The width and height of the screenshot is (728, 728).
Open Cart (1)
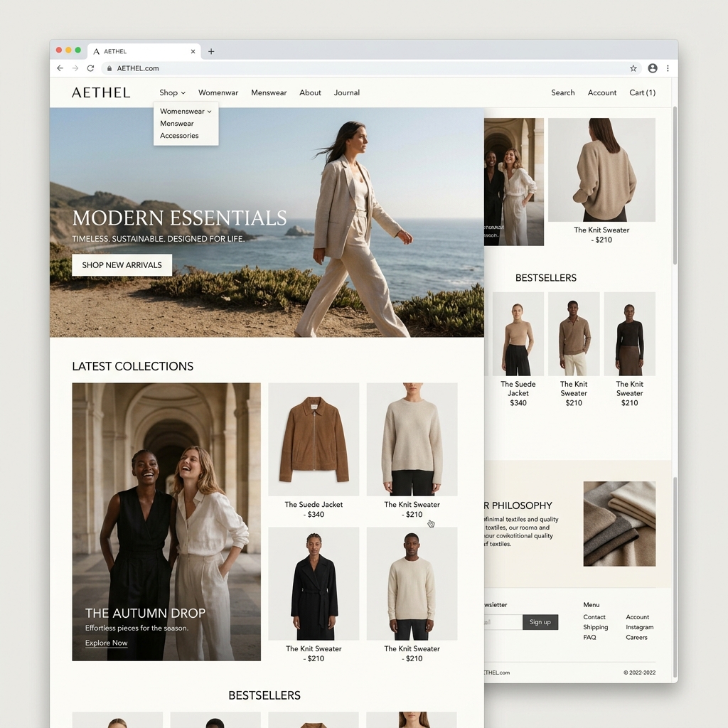pos(642,93)
